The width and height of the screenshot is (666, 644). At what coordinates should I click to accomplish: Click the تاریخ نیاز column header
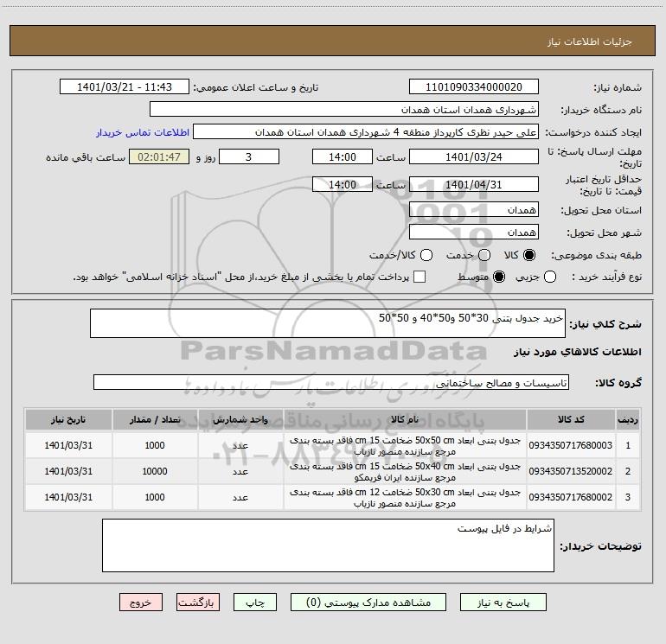[68, 419]
